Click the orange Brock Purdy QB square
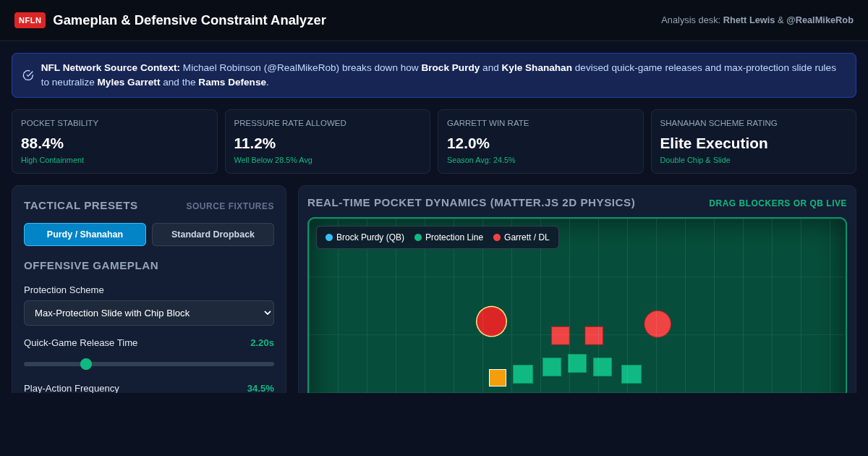The height and width of the screenshot is (456, 868). click(x=498, y=378)
